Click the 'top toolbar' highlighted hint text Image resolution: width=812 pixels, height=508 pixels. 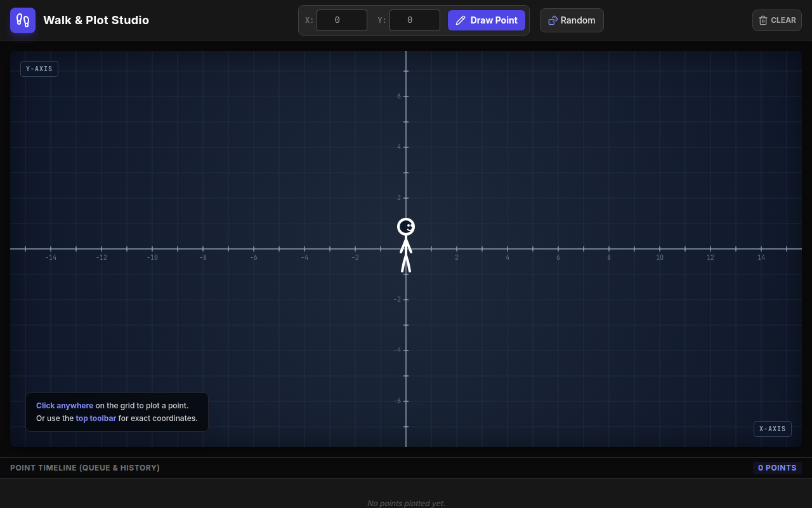click(x=96, y=418)
